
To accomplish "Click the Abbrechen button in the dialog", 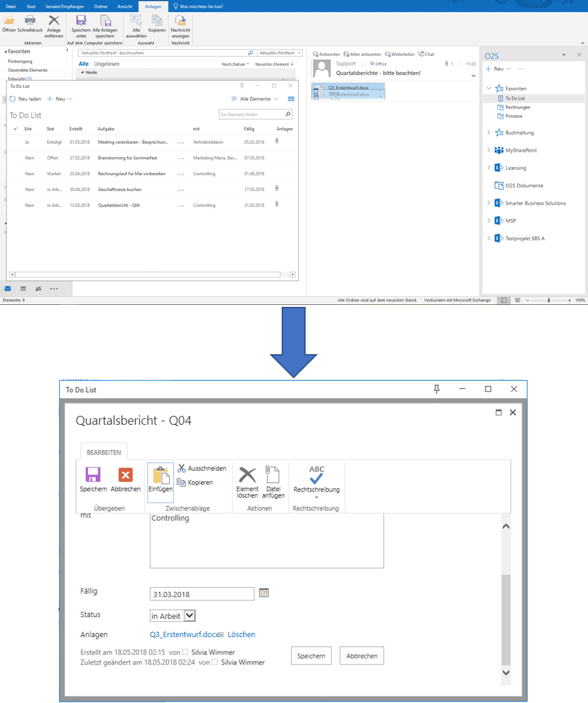I will click(x=361, y=655).
